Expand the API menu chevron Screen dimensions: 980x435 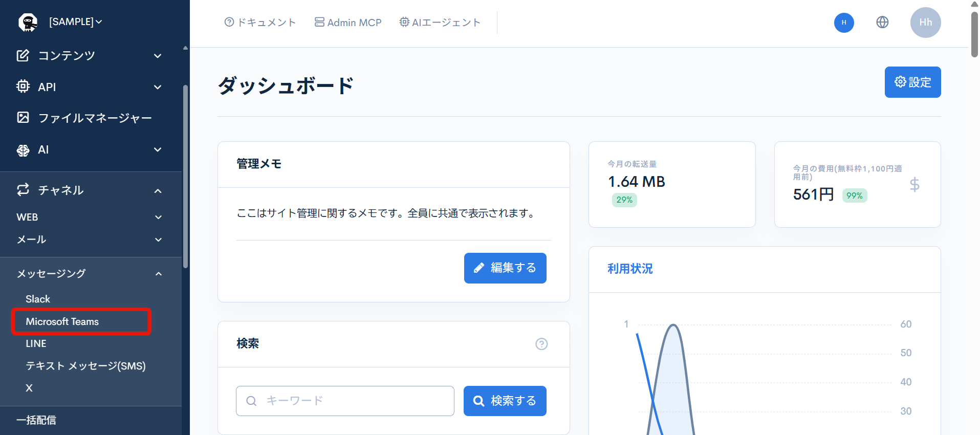pyautogui.click(x=158, y=87)
